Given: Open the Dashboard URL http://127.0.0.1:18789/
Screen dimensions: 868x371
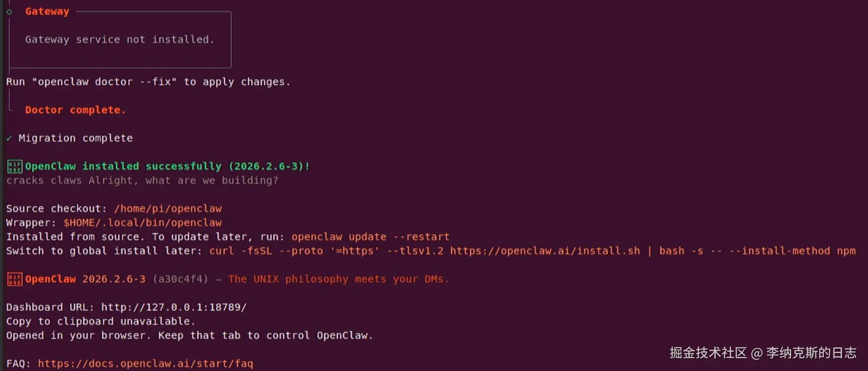Looking at the screenshot, I should 174,307.
